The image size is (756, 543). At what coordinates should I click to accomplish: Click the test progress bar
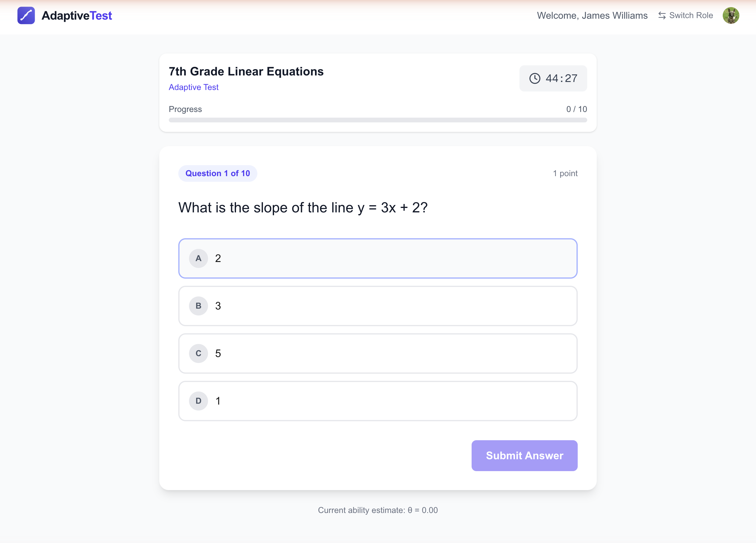coord(378,120)
